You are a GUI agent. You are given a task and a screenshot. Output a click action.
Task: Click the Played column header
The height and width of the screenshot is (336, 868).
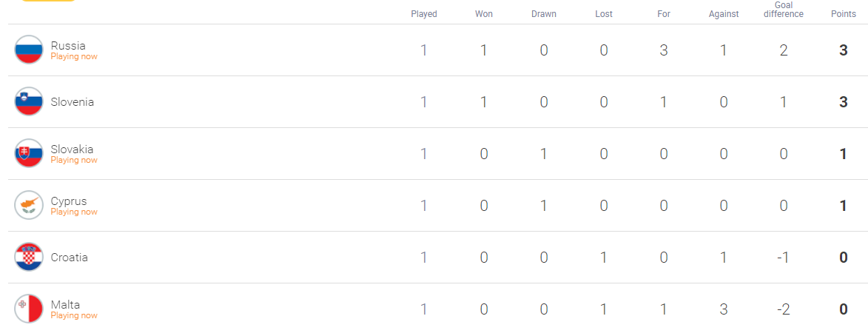[x=424, y=14]
